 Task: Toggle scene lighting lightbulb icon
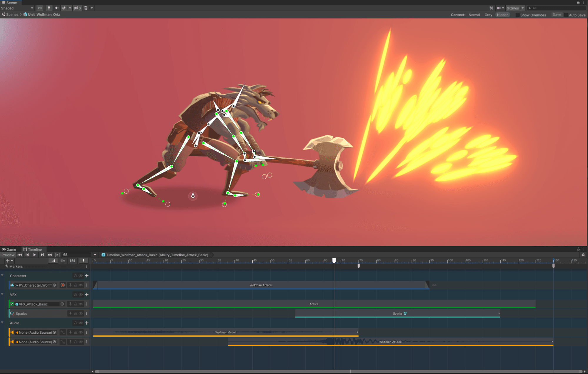(49, 8)
